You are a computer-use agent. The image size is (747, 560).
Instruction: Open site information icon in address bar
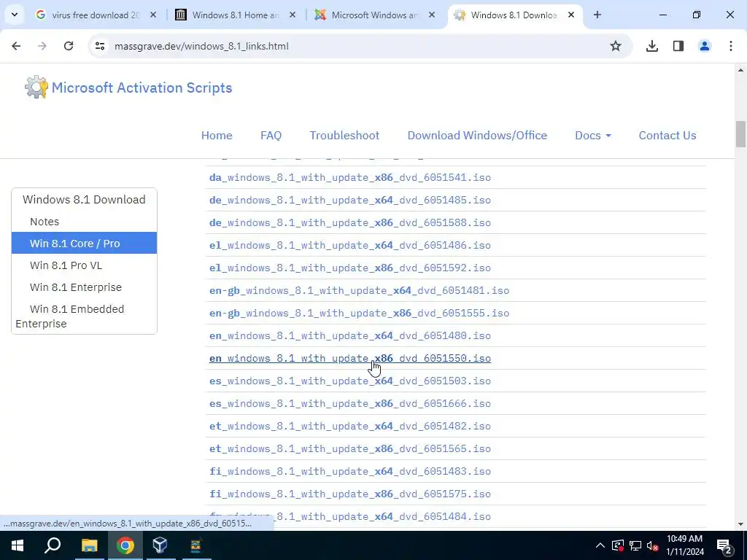pyautogui.click(x=99, y=46)
